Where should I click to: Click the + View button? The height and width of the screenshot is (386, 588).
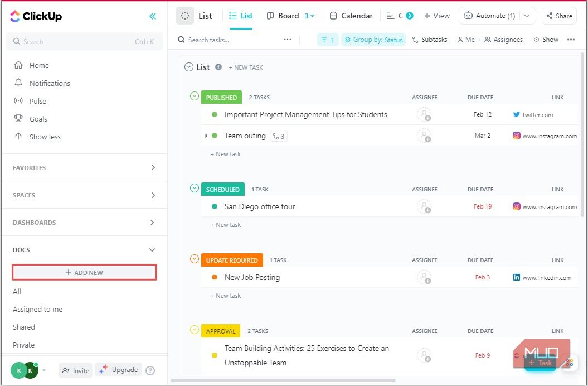[437, 16]
